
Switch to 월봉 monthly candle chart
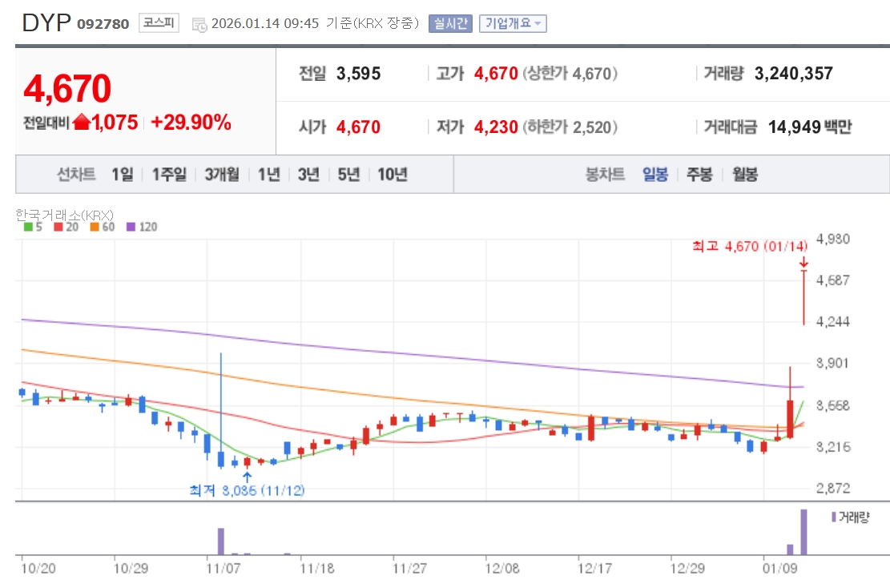pos(745,175)
